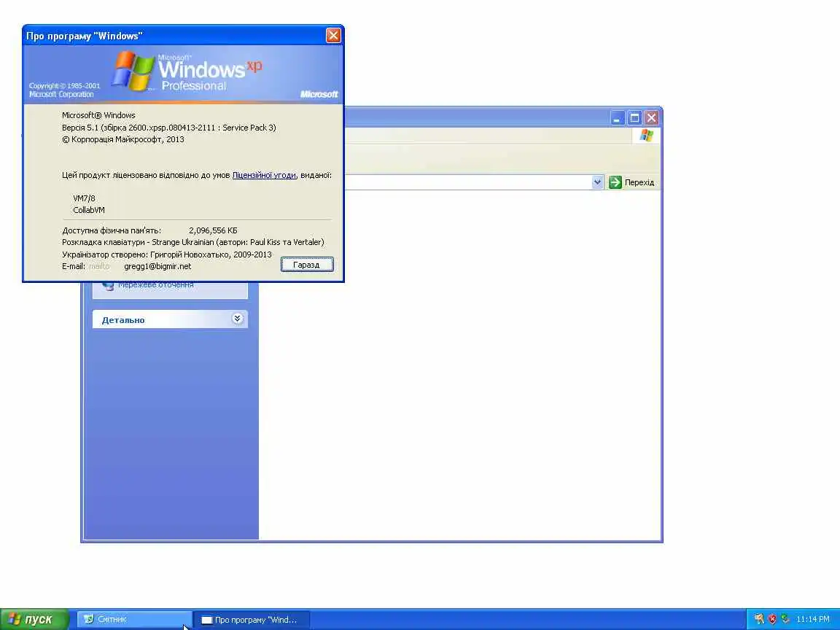Viewport: 840px width, 630px height.
Task: Close the Про програму Windows dialog
Action: [333, 36]
